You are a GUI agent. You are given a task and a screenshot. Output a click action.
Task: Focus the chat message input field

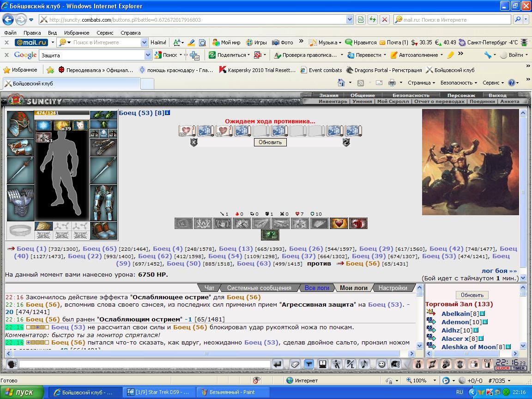[x=145, y=364]
